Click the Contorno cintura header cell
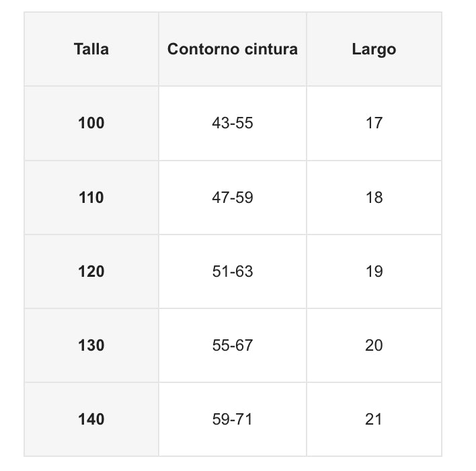476x471 pixels. pyautogui.click(x=233, y=49)
